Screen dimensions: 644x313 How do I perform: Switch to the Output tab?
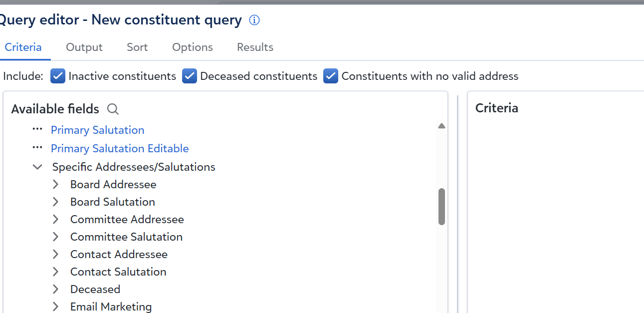pos(84,47)
